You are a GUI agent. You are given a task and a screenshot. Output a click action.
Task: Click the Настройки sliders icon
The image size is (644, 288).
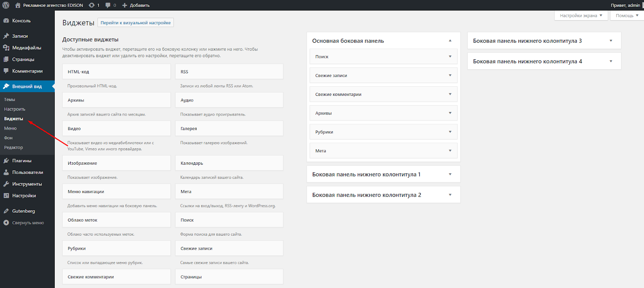[6, 196]
